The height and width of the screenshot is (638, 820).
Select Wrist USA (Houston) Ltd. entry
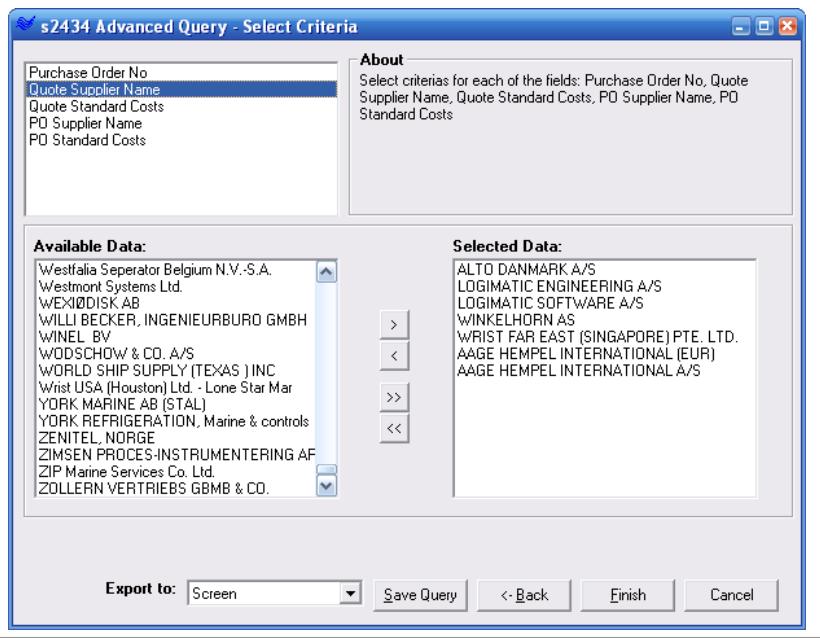coord(176,388)
